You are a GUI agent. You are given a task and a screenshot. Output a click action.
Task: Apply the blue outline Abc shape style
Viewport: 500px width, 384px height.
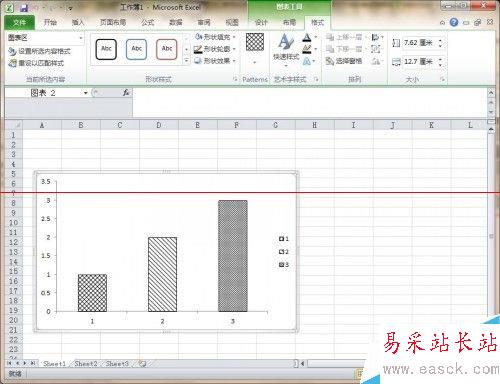coord(136,49)
